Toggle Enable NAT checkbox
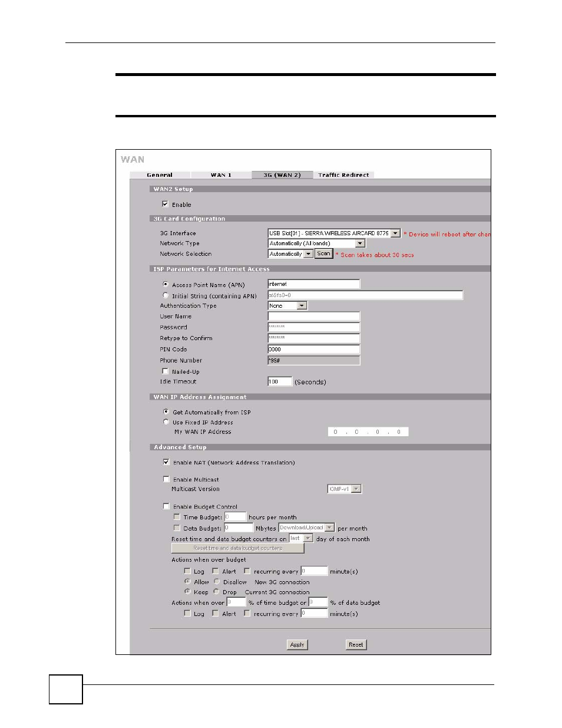 [166, 462]
